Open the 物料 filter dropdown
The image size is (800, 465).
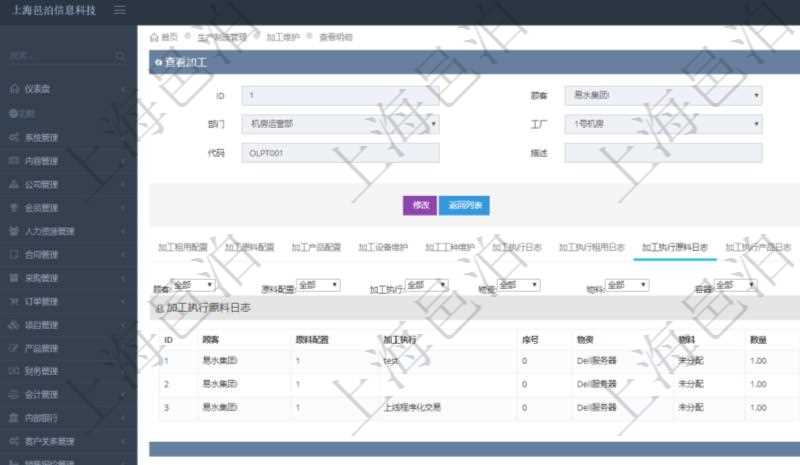point(627,285)
